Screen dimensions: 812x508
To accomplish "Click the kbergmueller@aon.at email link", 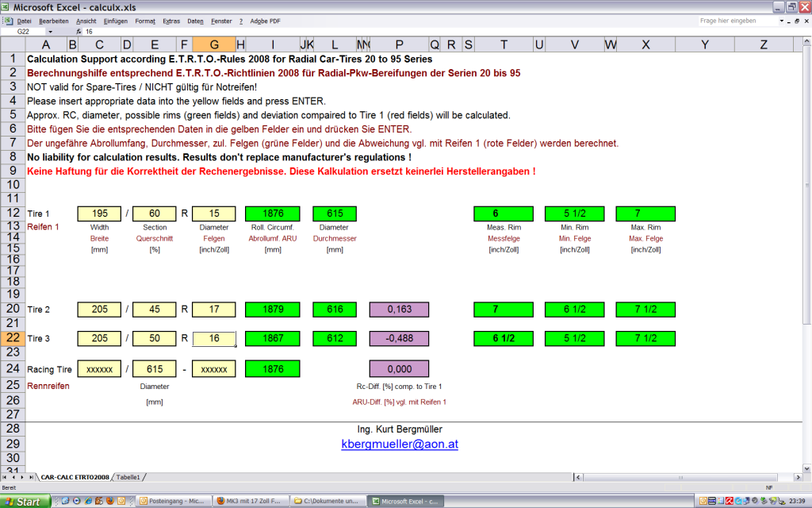I will coord(400,444).
